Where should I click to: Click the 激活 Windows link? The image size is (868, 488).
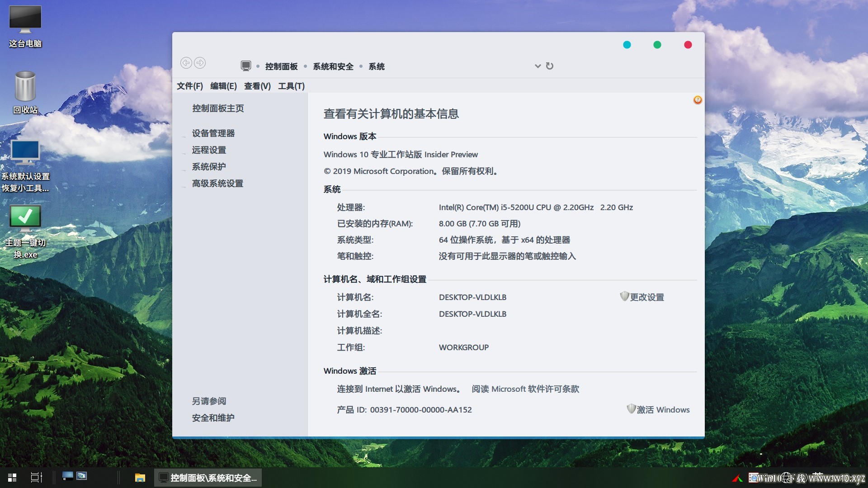coord(663,409)
